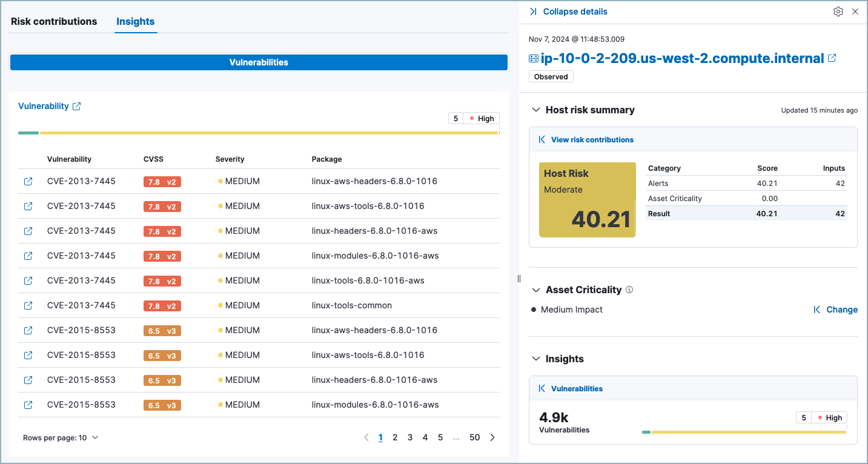Viewport: 868px width, 464px height.
Task: Click the View risk contributions arrow icon
Action: (x=542, y=139)
